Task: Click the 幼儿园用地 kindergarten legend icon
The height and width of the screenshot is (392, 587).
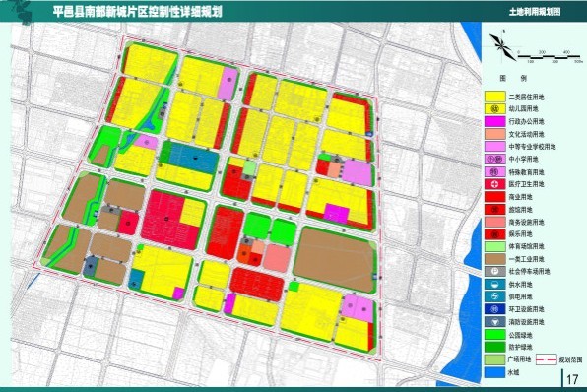Action: tap(494, 109)
